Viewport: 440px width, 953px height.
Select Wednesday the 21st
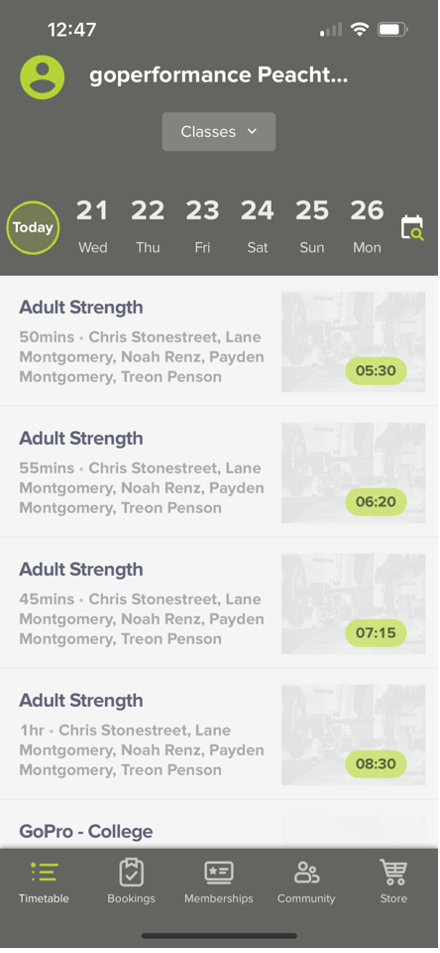click(x=92, y=227)
